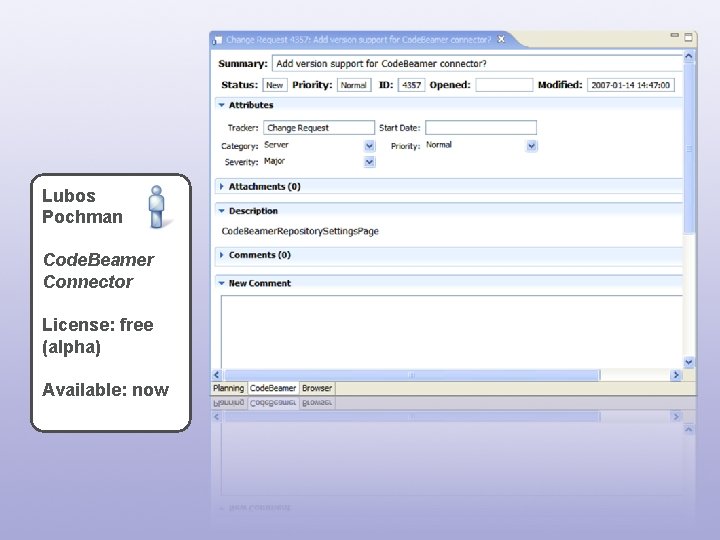Click the Available: now text
720x540 pixels.
click(106, 390)
